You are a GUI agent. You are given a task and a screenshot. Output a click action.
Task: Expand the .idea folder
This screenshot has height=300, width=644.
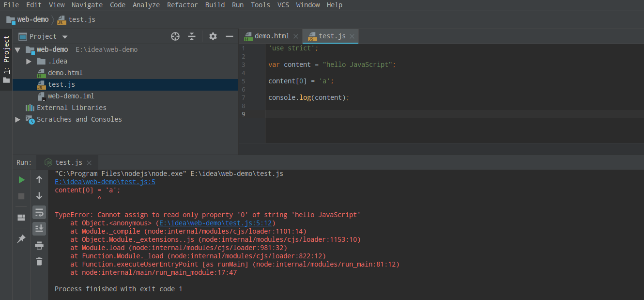[29, 61]
